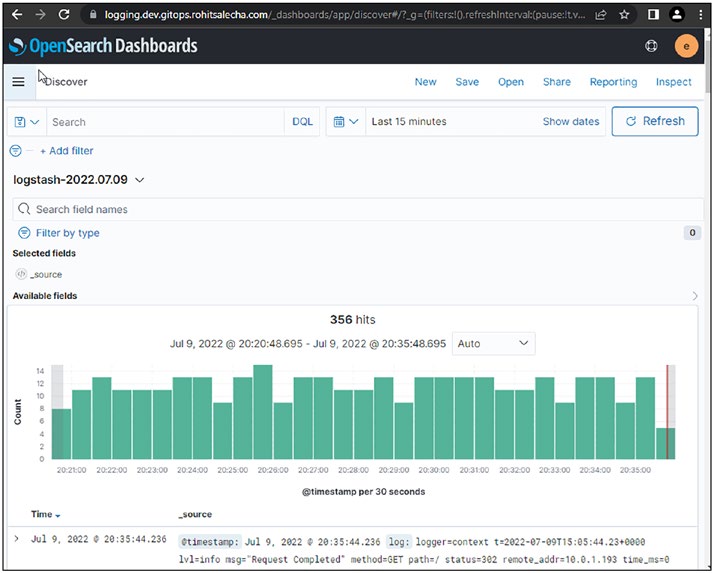The image size is (714, 573).
Task: Open the hamburger navigation menu
Action: coord(19,82)
